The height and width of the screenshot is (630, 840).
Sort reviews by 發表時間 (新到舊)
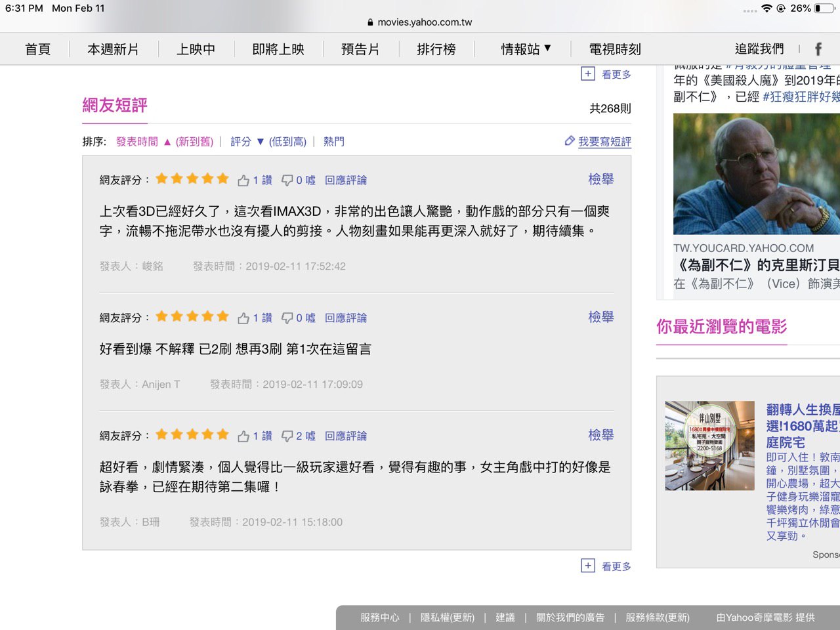[165, 142]
